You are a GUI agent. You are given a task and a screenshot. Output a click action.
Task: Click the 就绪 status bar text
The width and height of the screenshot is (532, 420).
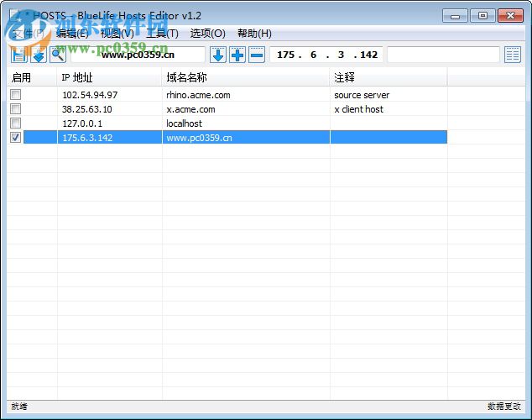(19, 406)
